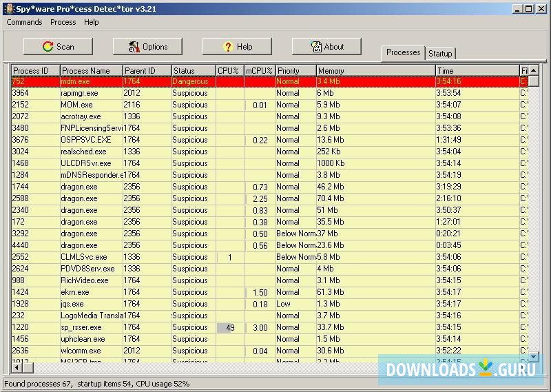Click the vertical scrollbar down arrow
The width and height of the screenshot is (551, 392).
pyautogui.click(x=533, y=357)
